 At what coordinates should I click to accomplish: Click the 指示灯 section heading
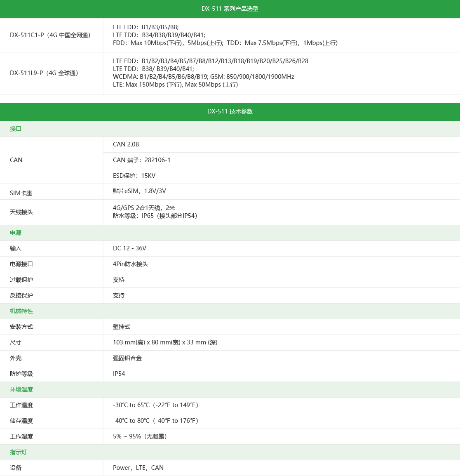18,452
